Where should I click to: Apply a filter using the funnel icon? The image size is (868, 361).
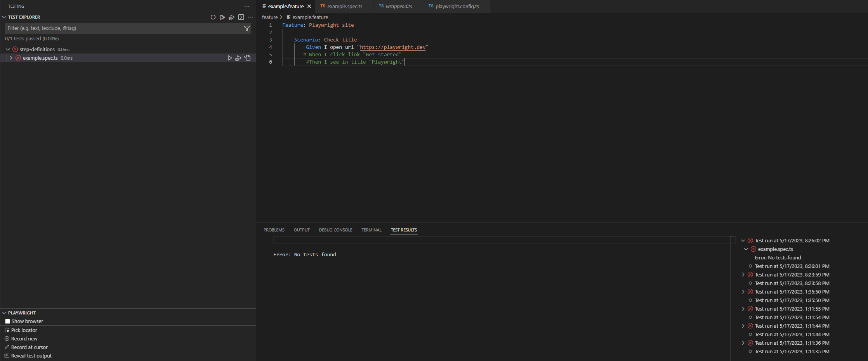click(x=247, y=28)
